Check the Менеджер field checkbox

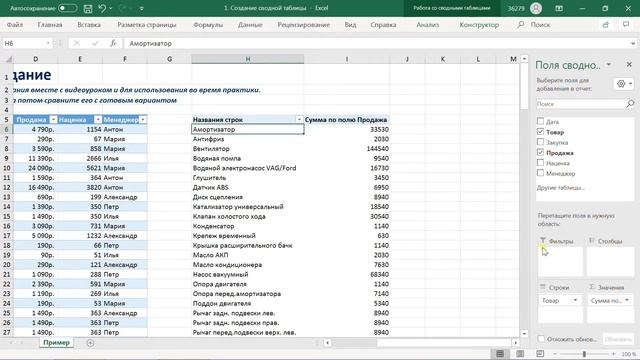[x=540, y=173]
